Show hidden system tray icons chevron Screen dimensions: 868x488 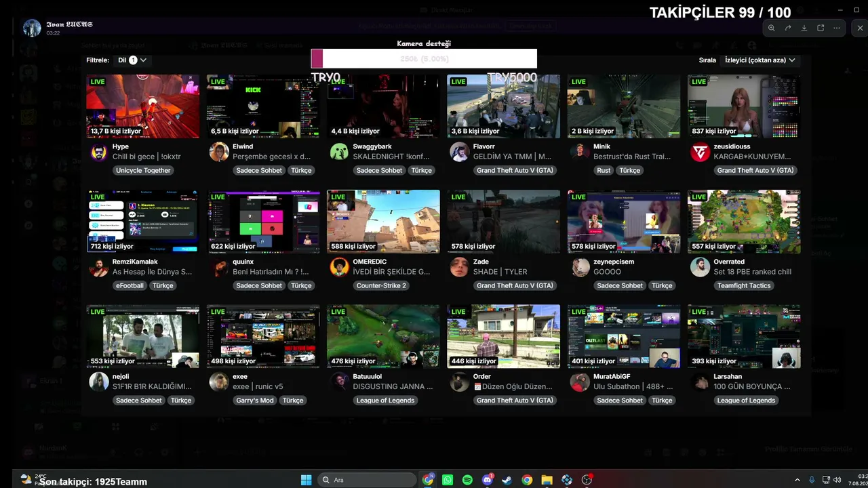coord(797,480)
